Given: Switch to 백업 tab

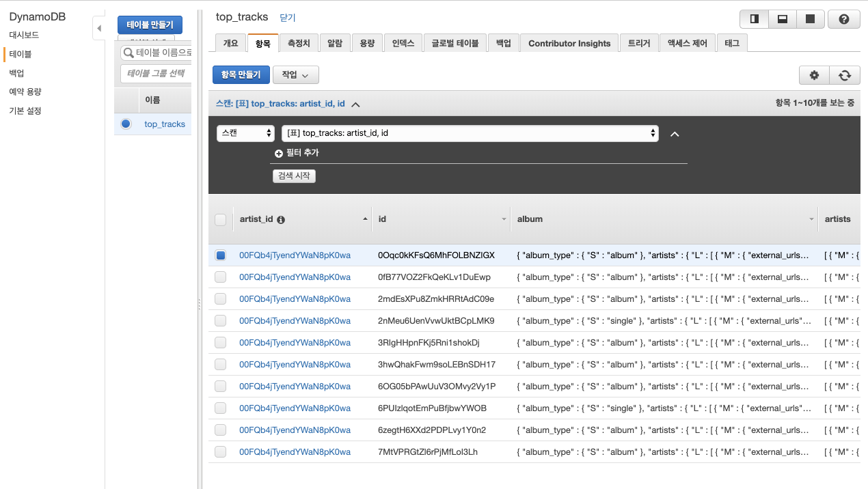Looking at the screenshot, I should [503, 43].
